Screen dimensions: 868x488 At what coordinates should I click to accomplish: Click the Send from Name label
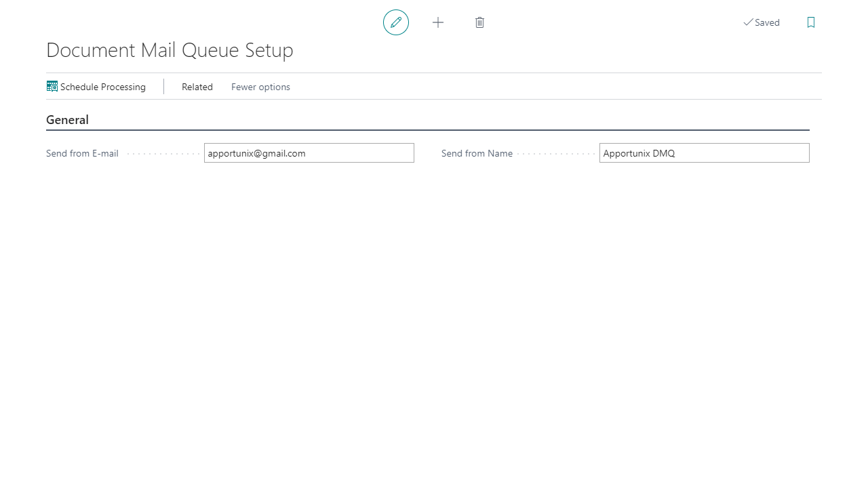(x=477, y=153)
